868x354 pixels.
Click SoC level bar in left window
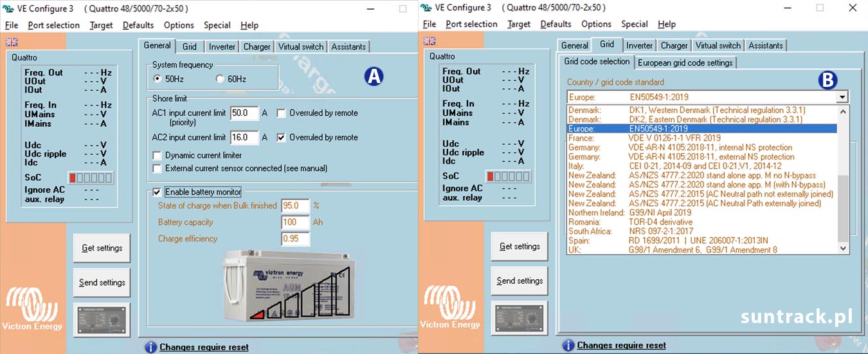[x=90, y=178]
